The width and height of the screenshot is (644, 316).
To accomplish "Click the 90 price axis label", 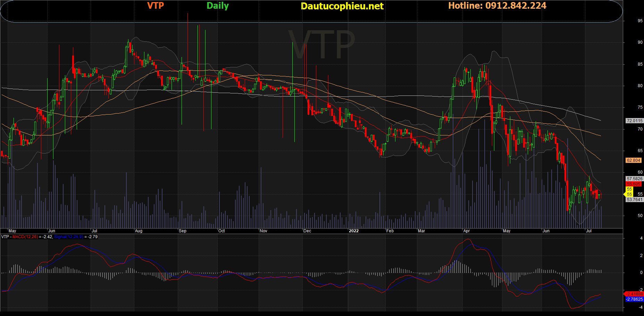I will tap(640, 42).
